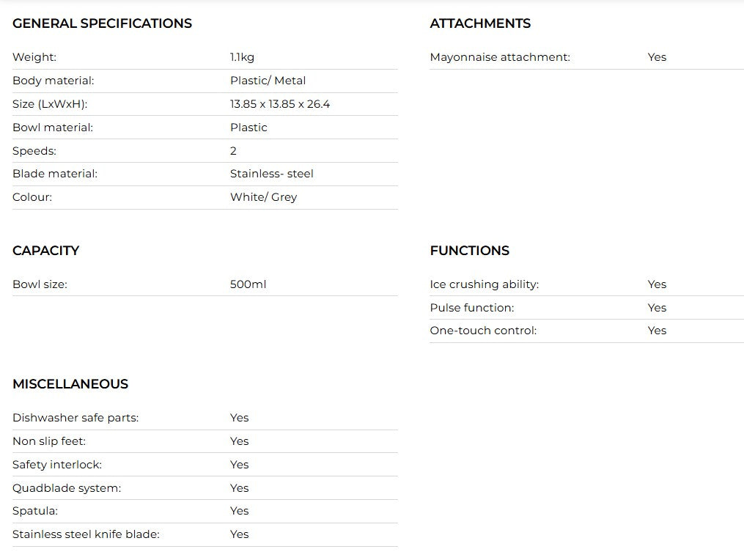This screenshot has width=744, height=560.
Task: Click the 1.1kg weight value
Action: coord(242,57)
